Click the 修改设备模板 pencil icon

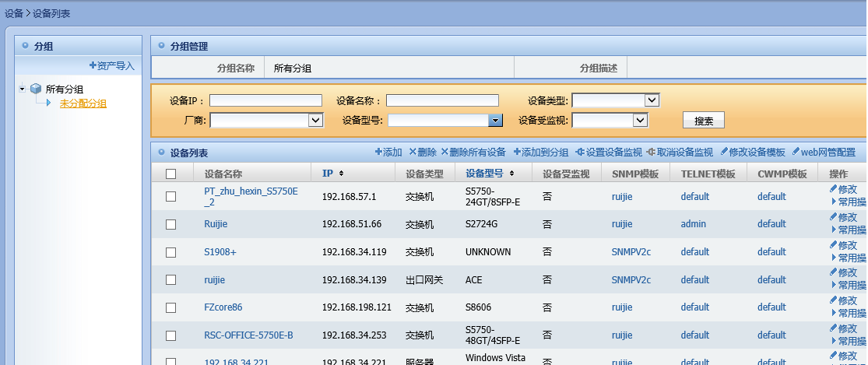coord(724,153)
